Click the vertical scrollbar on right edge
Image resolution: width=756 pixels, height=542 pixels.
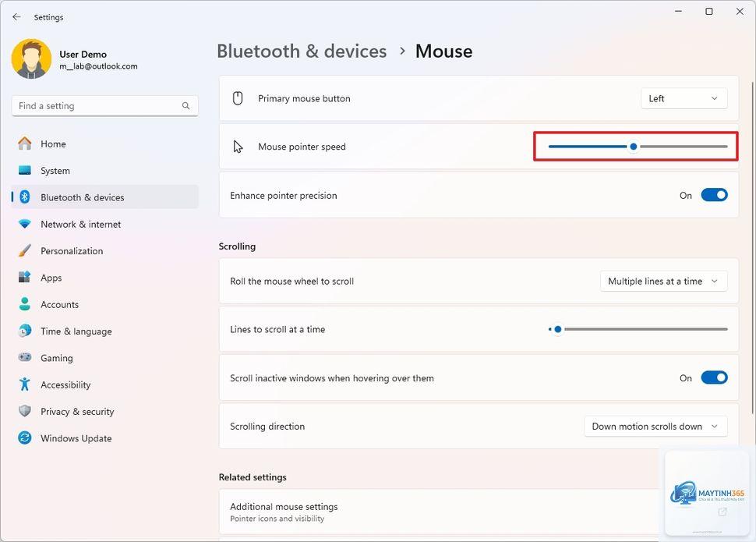[751, 247]
